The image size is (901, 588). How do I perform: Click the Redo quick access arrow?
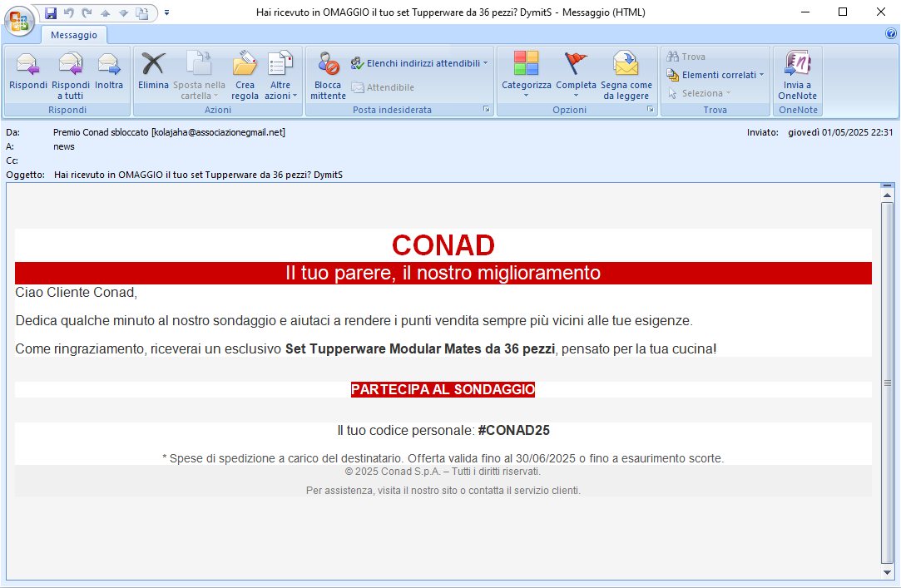point(87,12)
